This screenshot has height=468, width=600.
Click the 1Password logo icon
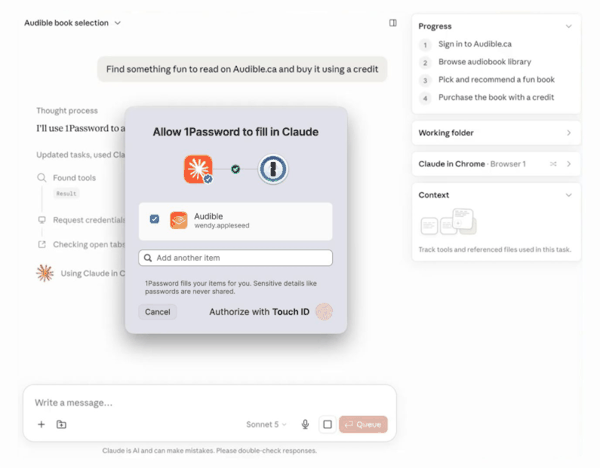tap(273, 169)
